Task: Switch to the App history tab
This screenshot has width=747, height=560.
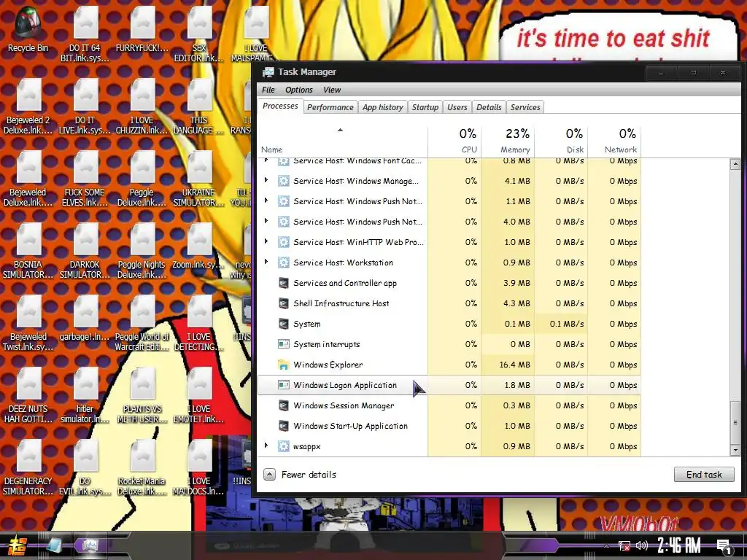Action: coord(382,107)
